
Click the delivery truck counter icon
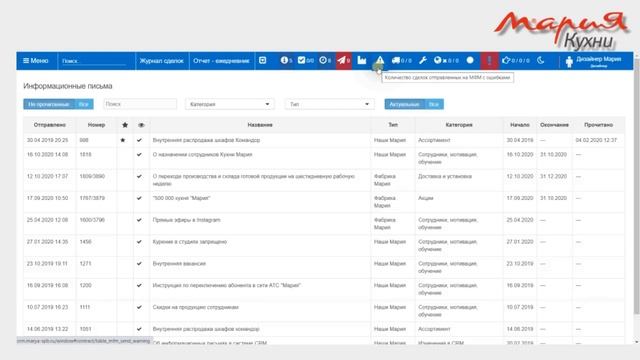pyautogui.click(x=402, y=60)
